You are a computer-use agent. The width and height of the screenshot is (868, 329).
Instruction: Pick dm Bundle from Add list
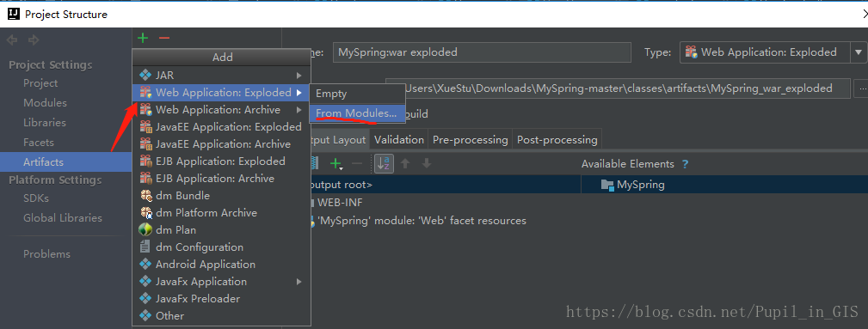(221, 195)
